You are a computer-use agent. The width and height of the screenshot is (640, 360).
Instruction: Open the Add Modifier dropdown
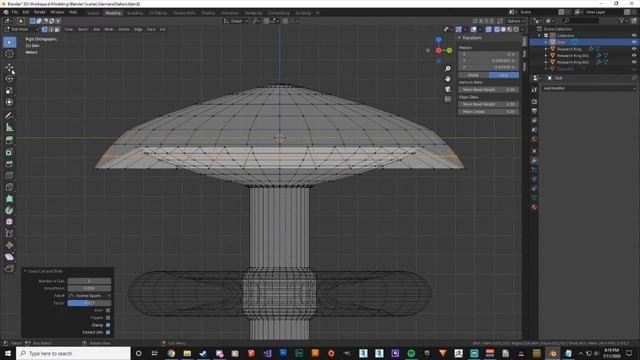(589, 88)
